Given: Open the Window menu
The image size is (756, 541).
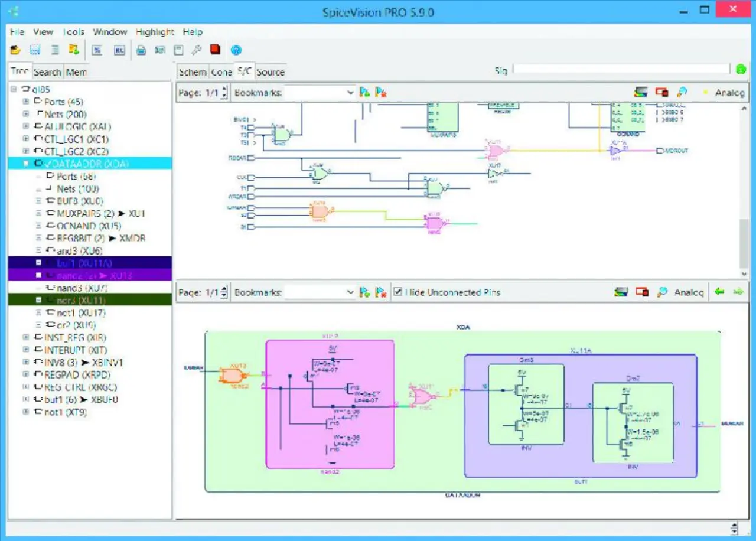Looking at the screenshot, I should [110, 32].
